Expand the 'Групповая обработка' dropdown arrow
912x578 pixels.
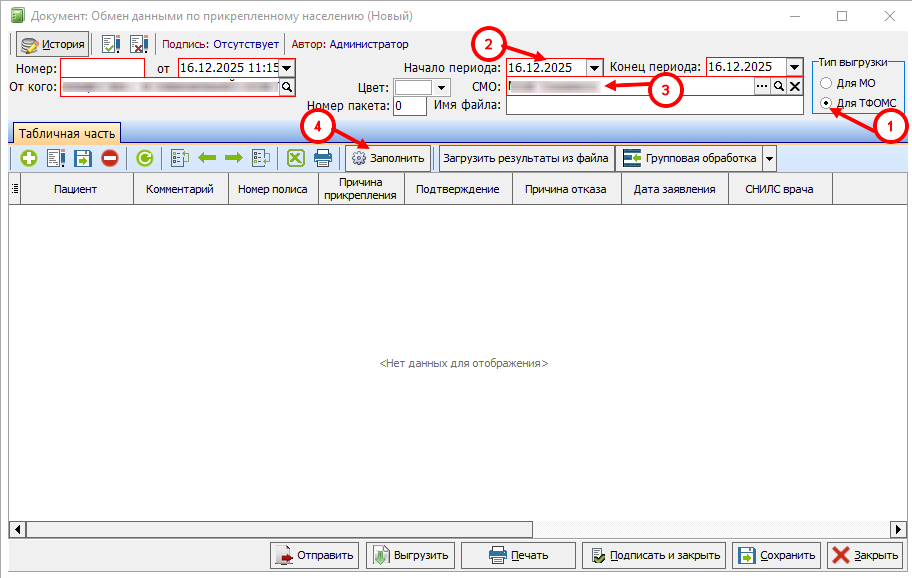tap(769, 158)
